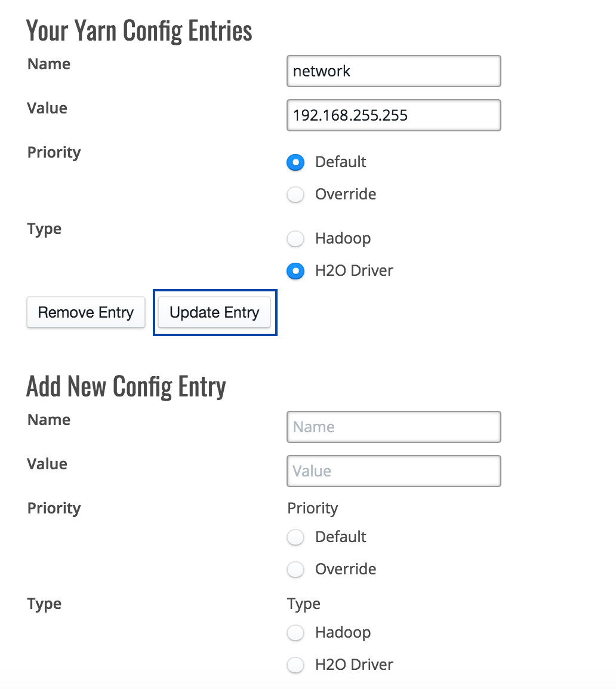616x689 pixels.
Task: Select Default priority for network entry
Action: (x=295, y=162)
